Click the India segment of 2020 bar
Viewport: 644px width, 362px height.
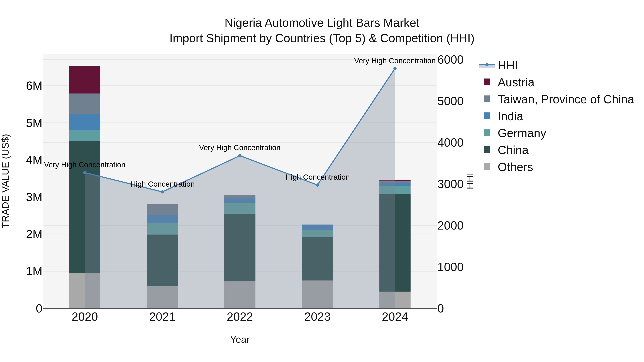(x=85, y=122)
